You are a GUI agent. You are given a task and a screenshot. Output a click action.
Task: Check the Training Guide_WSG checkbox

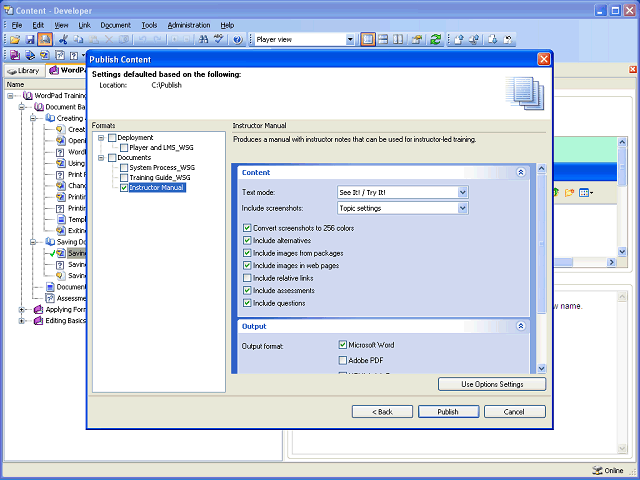coord(124,178)
